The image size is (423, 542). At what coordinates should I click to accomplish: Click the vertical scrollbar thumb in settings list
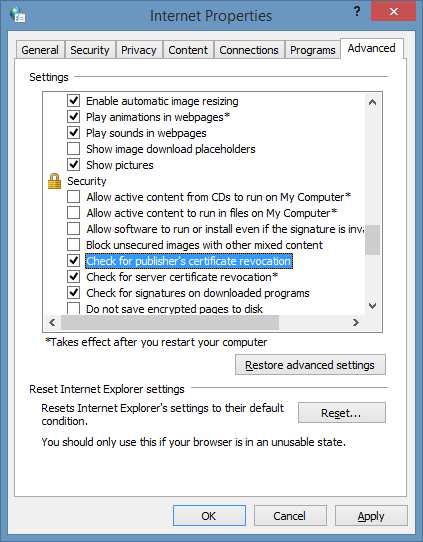point(372,240)
